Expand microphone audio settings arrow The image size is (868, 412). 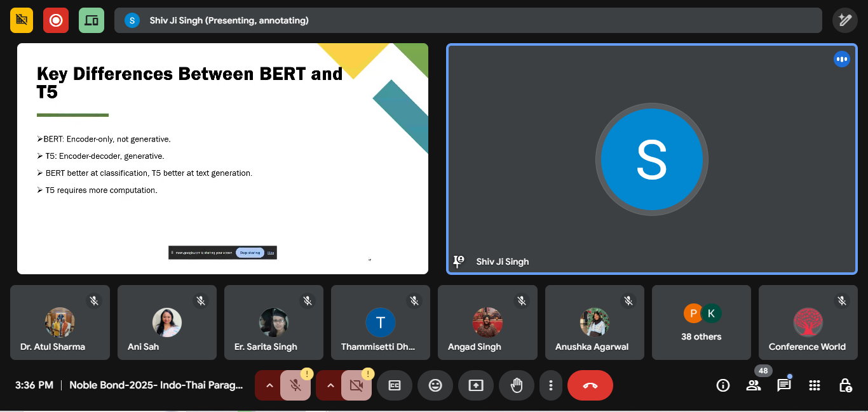tap(269, 385)
